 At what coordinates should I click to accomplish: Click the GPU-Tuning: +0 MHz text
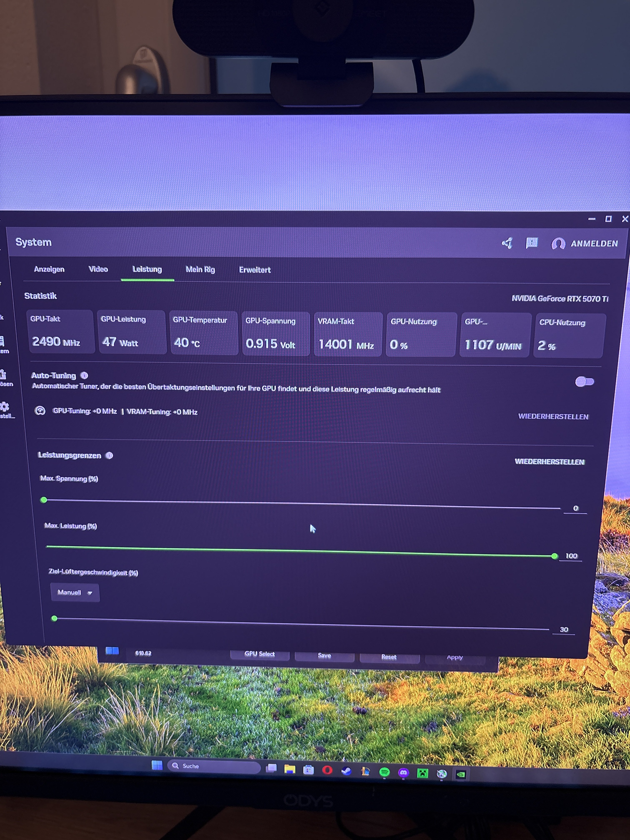(85, 411)
